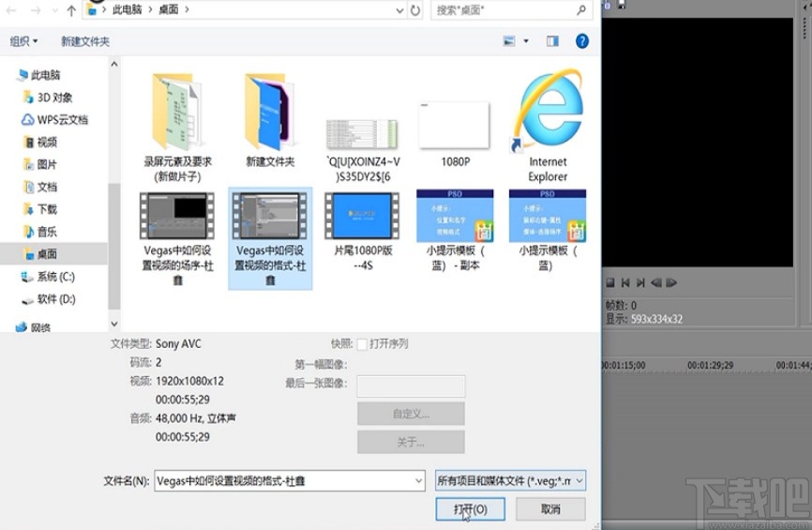Image resolution: width=812 pixels, height=530 pixels.
Task: Click 新建文件夹 button
Action: (85, 41)
